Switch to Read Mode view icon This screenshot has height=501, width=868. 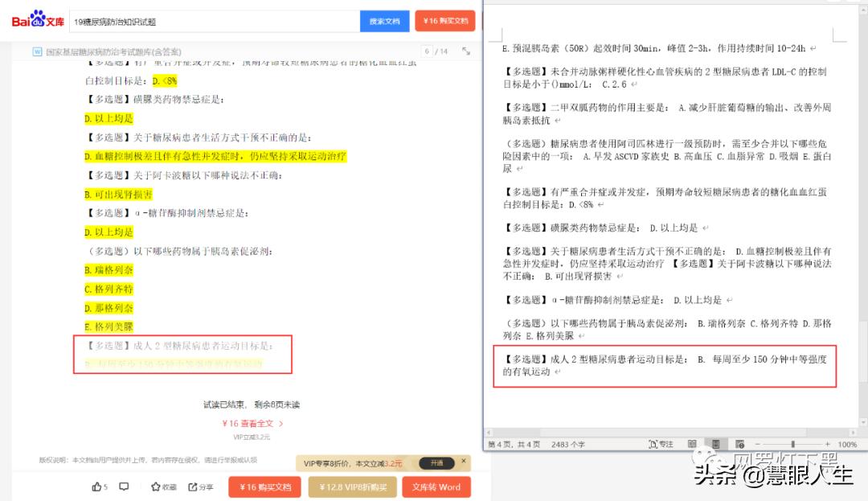tap(691, 442)
